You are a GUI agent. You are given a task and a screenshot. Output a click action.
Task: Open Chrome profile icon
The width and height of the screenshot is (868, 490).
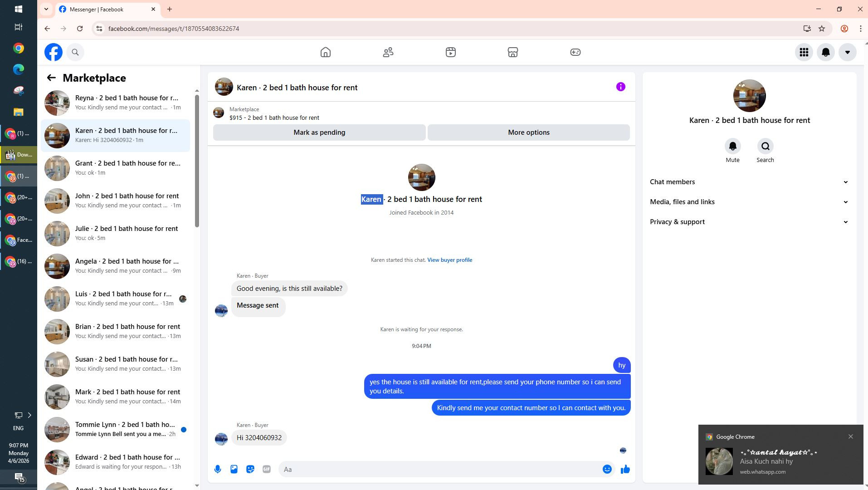click(844, 29)
